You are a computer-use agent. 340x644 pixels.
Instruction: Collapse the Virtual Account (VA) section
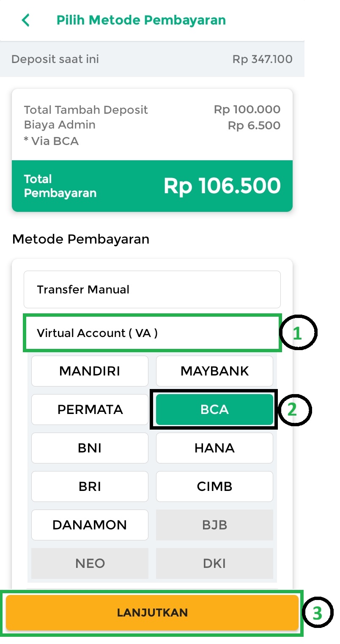152,333
